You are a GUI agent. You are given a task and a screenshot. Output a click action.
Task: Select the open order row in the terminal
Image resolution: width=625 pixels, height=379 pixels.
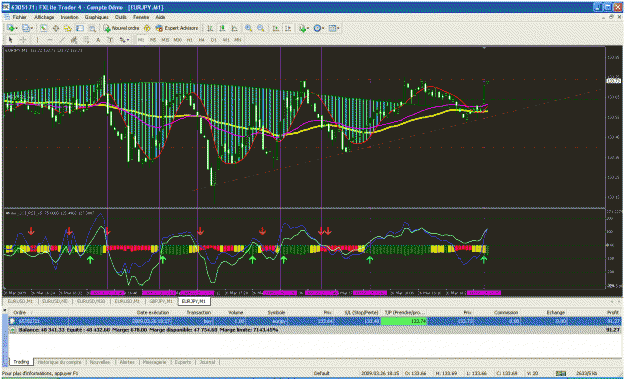point(315,321)
